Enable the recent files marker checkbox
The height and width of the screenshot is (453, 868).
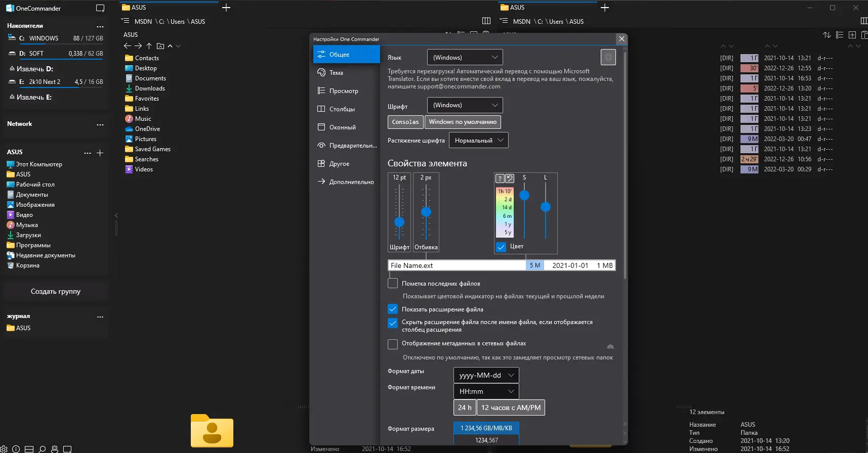393,284
